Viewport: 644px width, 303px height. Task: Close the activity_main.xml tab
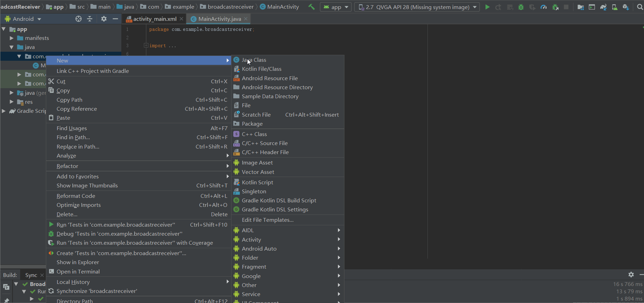[181, 19]
